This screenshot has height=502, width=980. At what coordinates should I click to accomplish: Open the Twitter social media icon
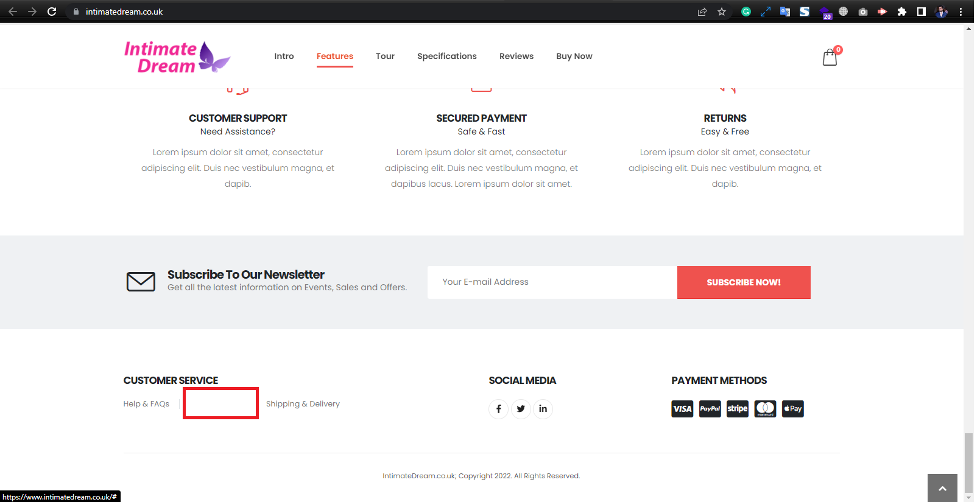click(521, 409)
